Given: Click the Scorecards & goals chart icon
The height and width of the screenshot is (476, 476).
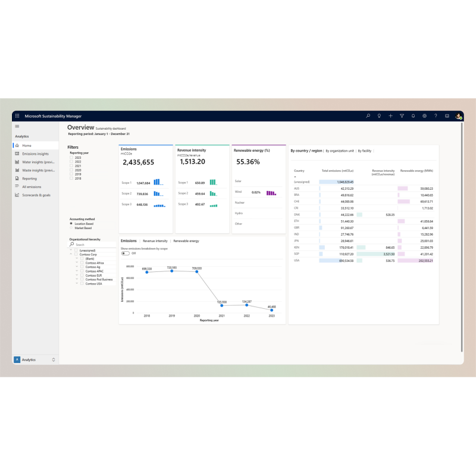Looking at the screenshot, I should point(17,195).
